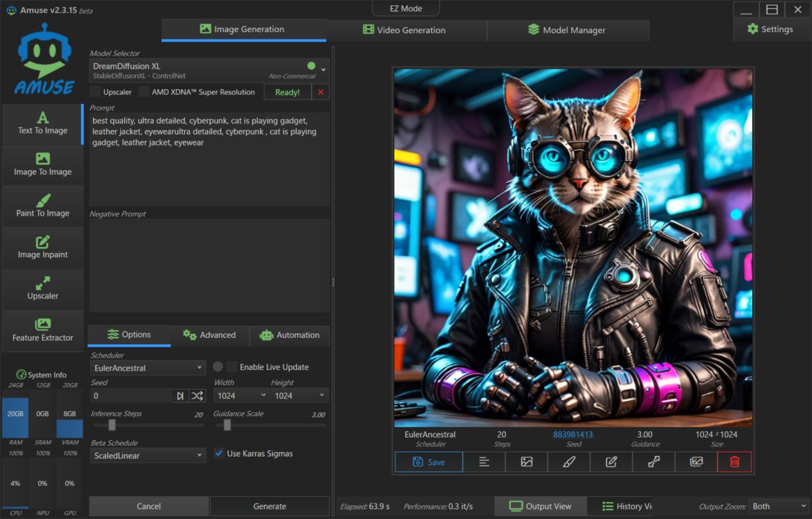The height and width of the screenshot is (519, 812).
Task: Expand the Beta Schedule dropdown
Action: click(x=148, y=455)
